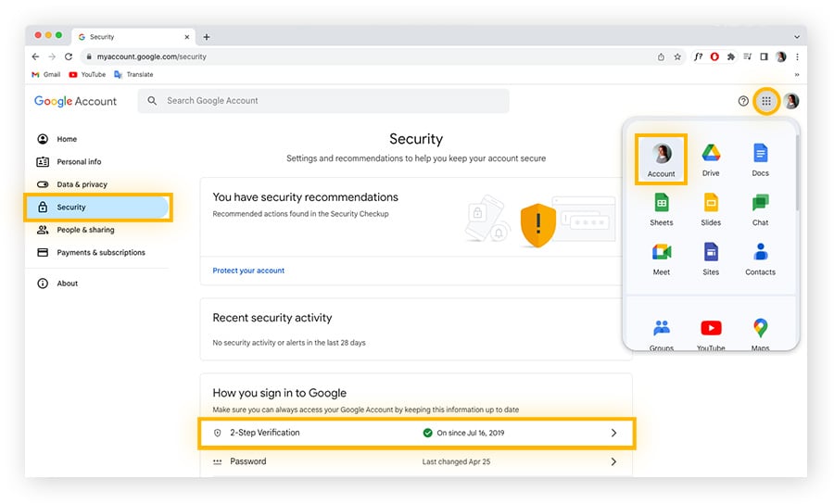Show hidden bookmarks via double chevron

tap(797, 75)
